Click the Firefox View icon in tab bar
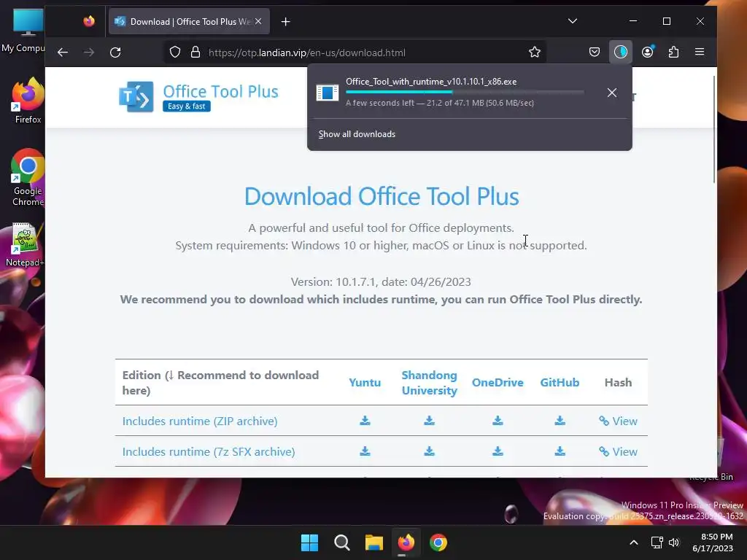The height and width of the screenshot is (560, 747). click(x=88, y=21)
